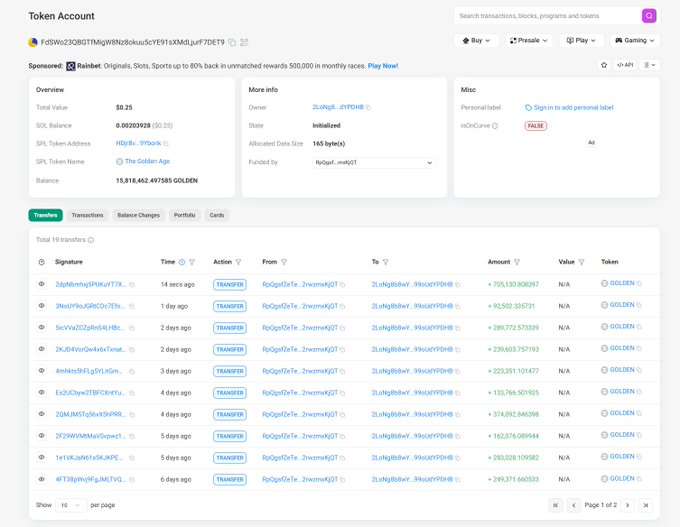Show QR code for account address

[x=245, y=42]
